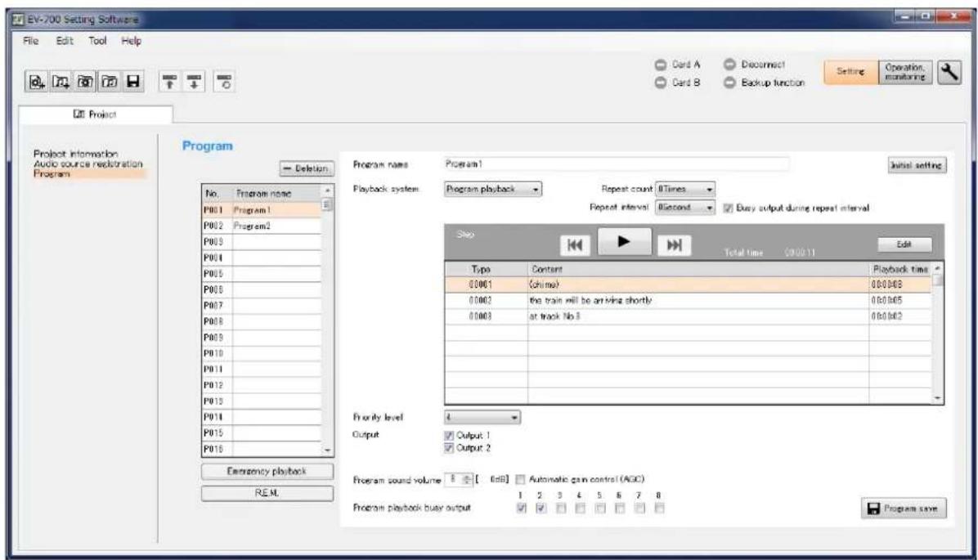Click step table scroll up arrow
This screenshot has height=560, width=978.
[937, 268]
